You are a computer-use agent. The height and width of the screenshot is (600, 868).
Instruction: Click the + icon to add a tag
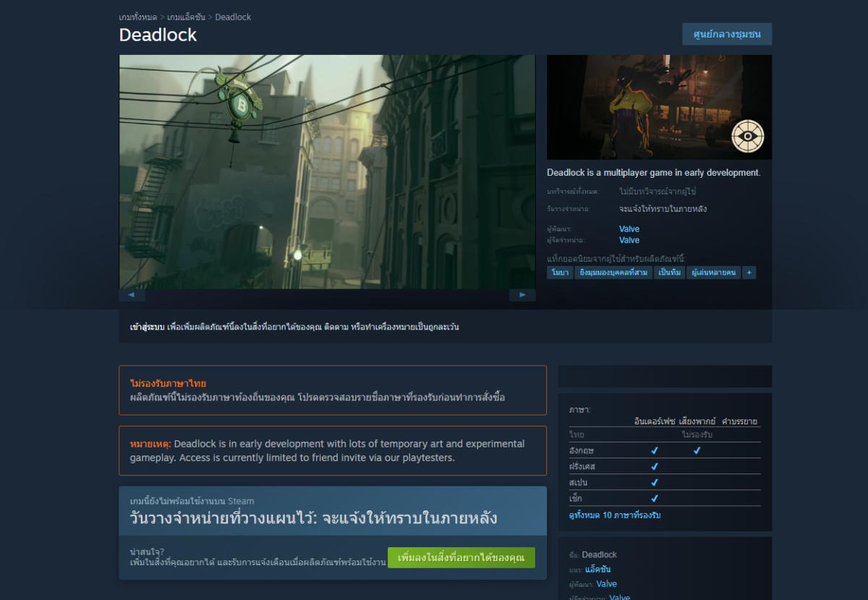point(748,273)
